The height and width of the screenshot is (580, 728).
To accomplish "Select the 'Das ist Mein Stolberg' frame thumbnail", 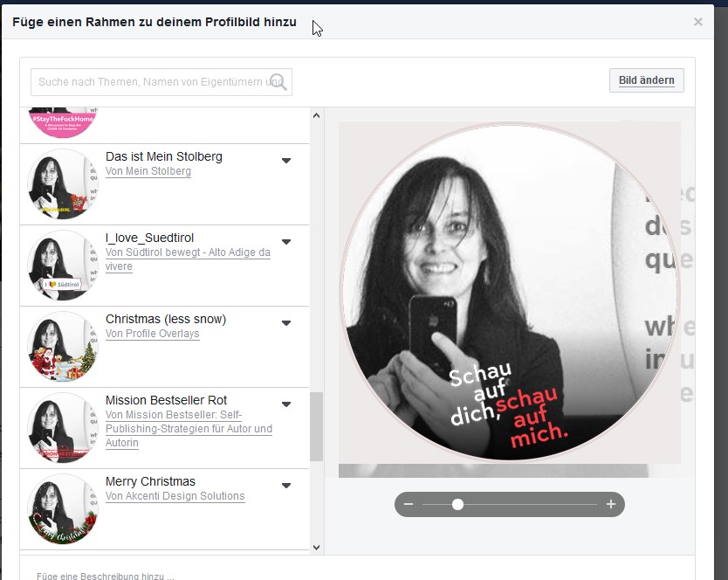I will click(x=63, y=184).
